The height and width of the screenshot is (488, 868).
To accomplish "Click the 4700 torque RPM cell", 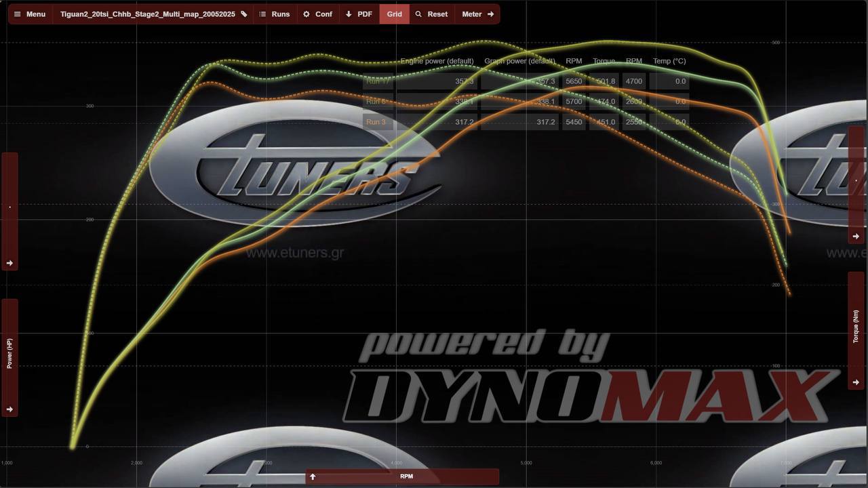I will click(x=634, y=81).
